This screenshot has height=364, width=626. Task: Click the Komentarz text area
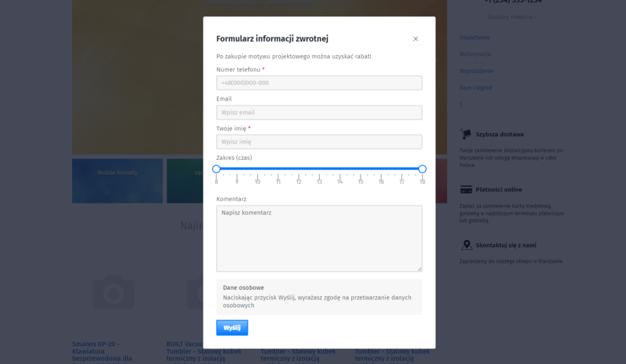319,239
